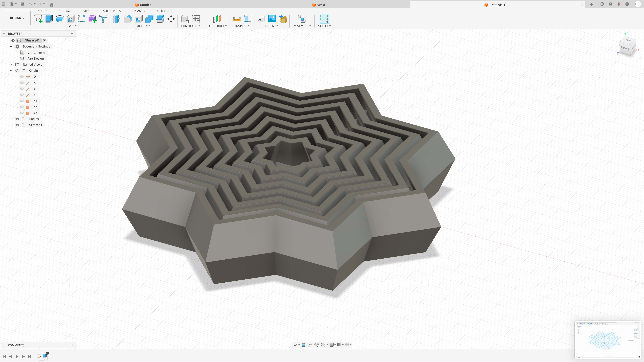Hide the Bodies folder in the browser
The width and height of the screenshot is (644, 362).
pos(17,119)
